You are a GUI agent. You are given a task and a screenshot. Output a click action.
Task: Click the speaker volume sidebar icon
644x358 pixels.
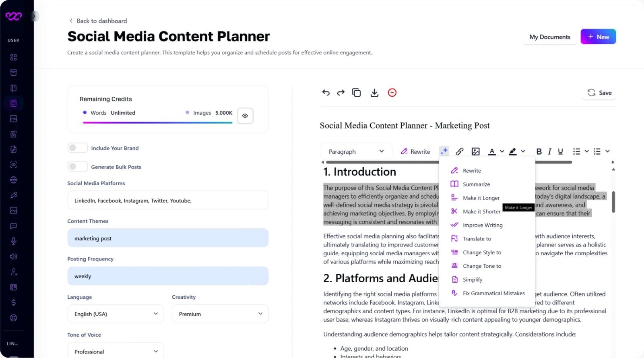pyautogui.click(x=13, y=257)
